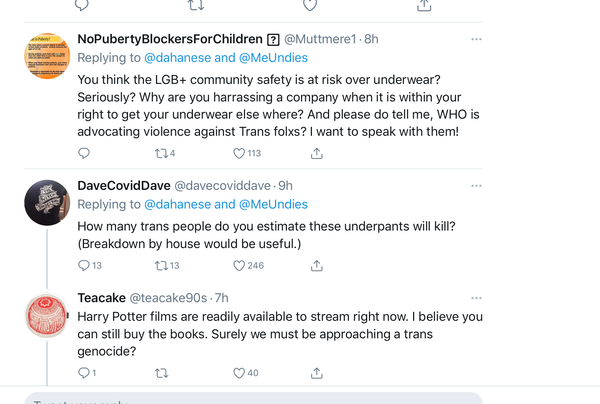Like Teacake's tweet with 40 likes

pos(239,373)
